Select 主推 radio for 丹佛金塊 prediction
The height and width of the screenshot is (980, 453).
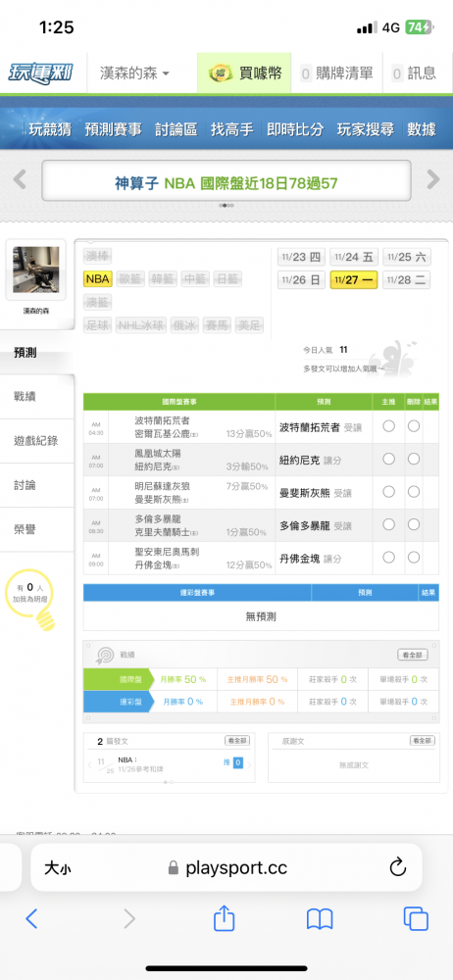[x=388, y=557]
